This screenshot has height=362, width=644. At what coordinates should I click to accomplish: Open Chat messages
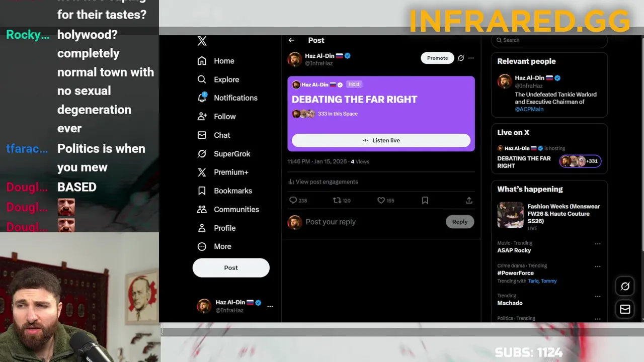tap(214, 135)
